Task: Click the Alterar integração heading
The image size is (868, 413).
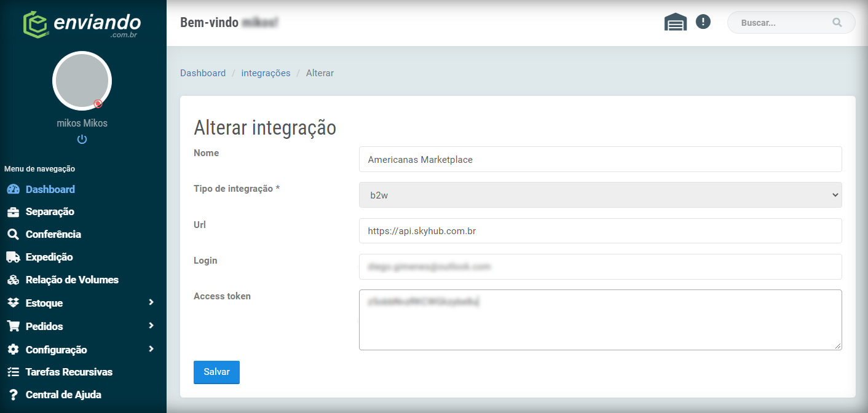Action: pos(265,128)
